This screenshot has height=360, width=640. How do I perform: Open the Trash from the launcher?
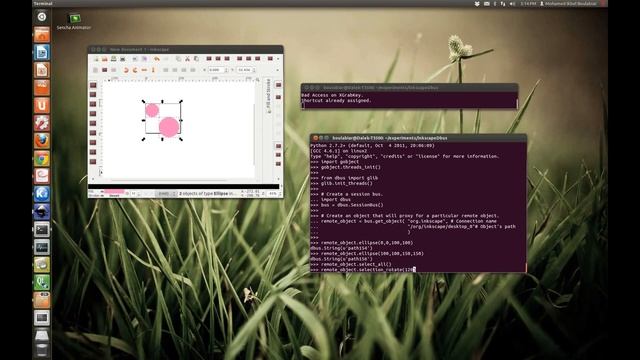coord(42,350)
